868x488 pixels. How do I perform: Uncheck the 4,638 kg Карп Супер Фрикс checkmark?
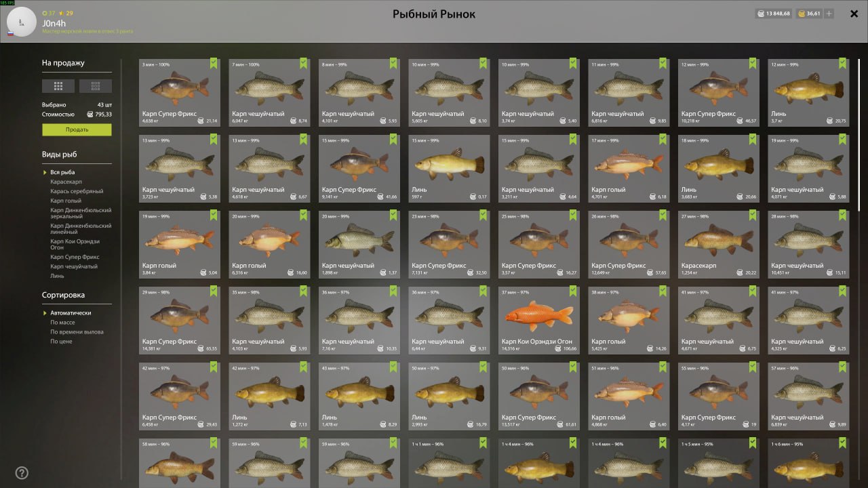point(214,63)
